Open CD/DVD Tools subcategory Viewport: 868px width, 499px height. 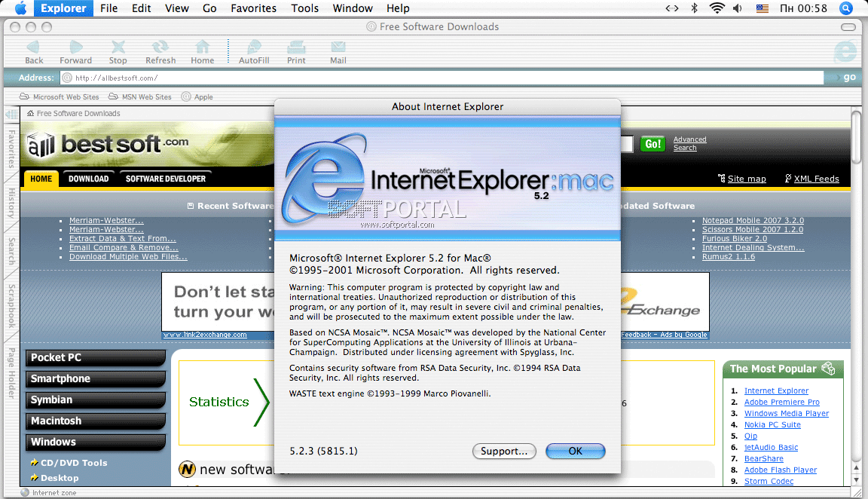74,463
